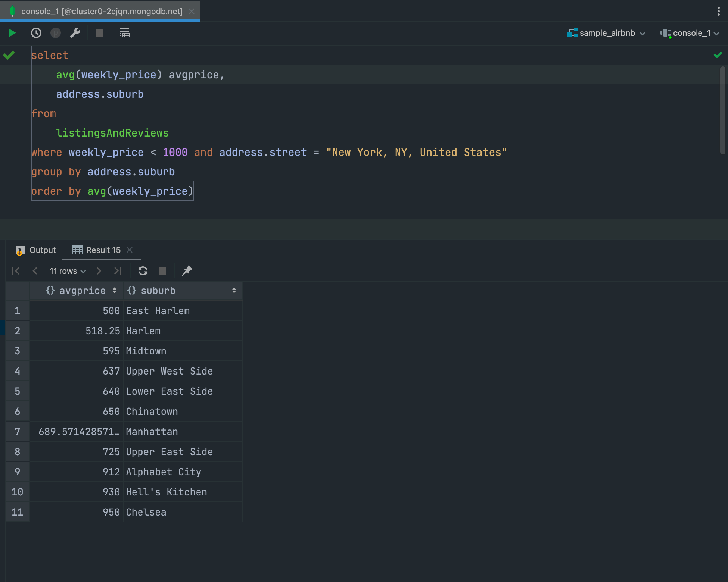Run the query with the green play icon
728x582 pixels.
pos(12,33)
